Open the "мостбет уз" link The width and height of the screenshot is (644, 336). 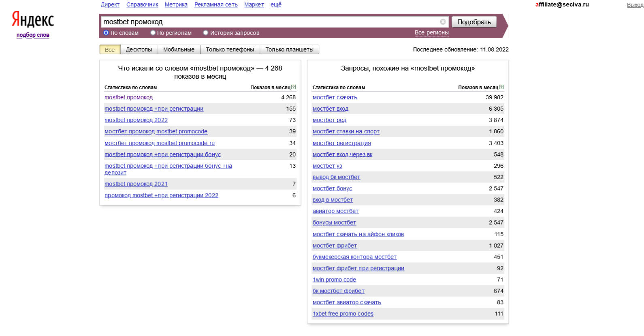327,166
